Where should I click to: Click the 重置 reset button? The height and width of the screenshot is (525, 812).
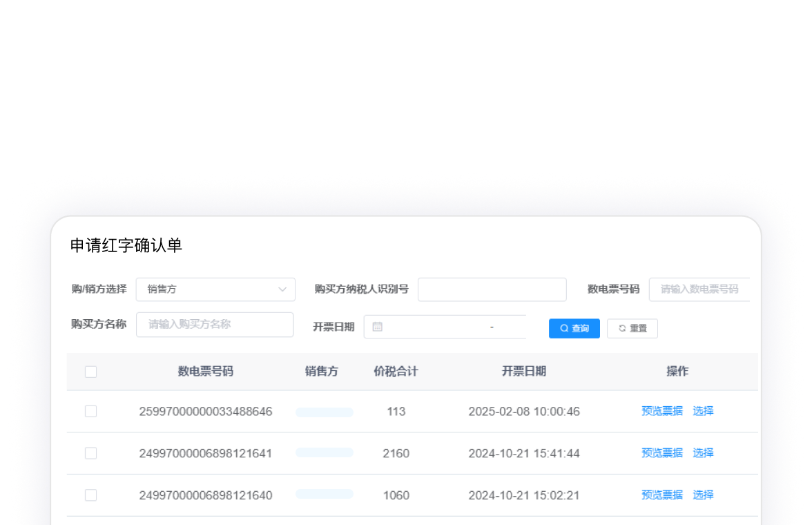tap(632, 329)
